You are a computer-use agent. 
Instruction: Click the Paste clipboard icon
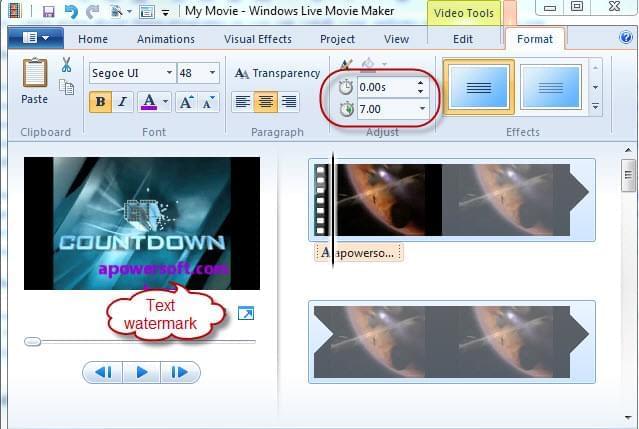[x=34, y=80]
